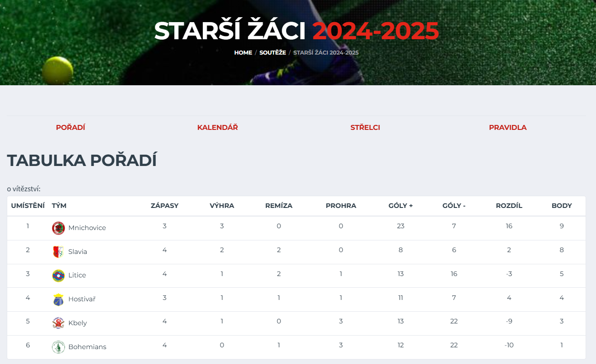Show the Pravidla tab
The width and height of the screenshot is (596, 364).
[508, 128]
